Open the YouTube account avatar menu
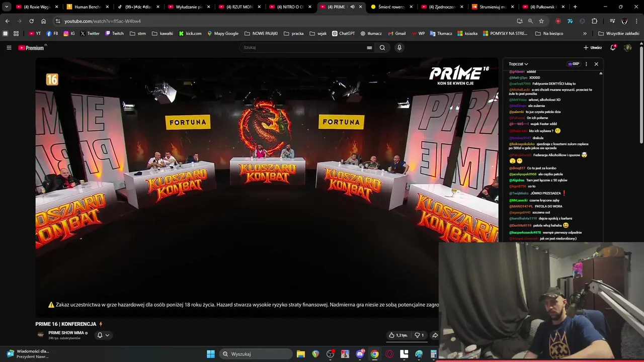This screenshot has width=644, height=362. pyautogui.click(x=627, y=47)
